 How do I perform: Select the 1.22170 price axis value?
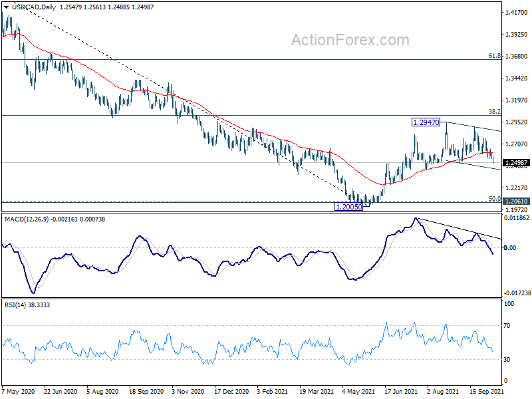[x=517, y=188]
